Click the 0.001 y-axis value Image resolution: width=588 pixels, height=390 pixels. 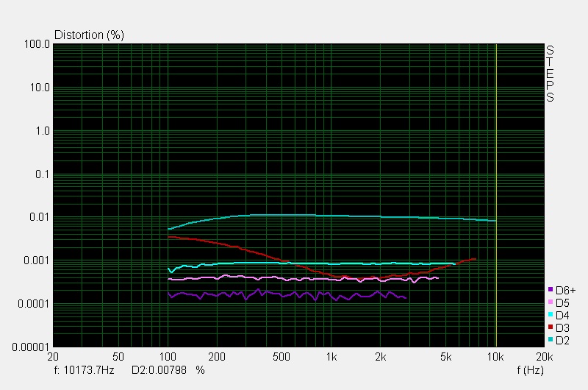(x=37, y=260)
